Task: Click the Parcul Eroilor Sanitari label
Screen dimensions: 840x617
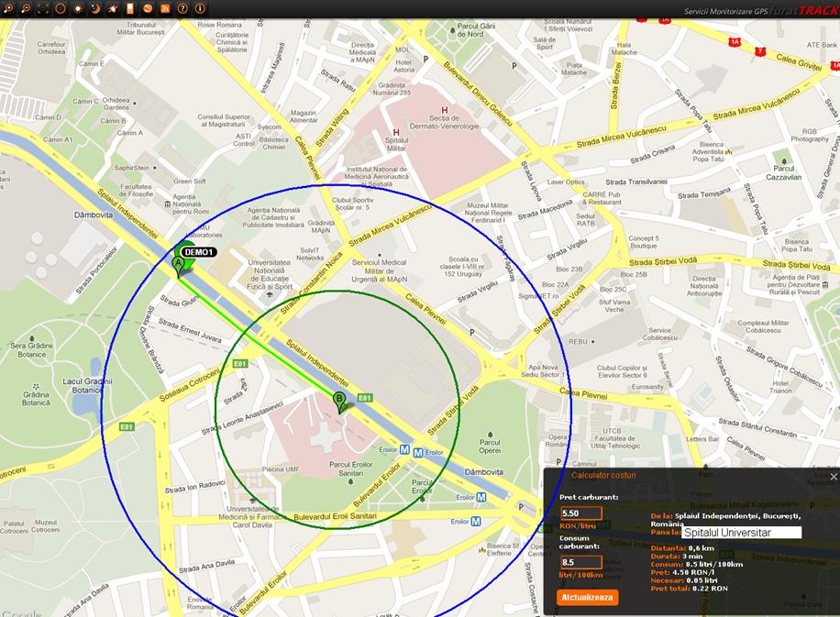Action: (x=351, y=468)
